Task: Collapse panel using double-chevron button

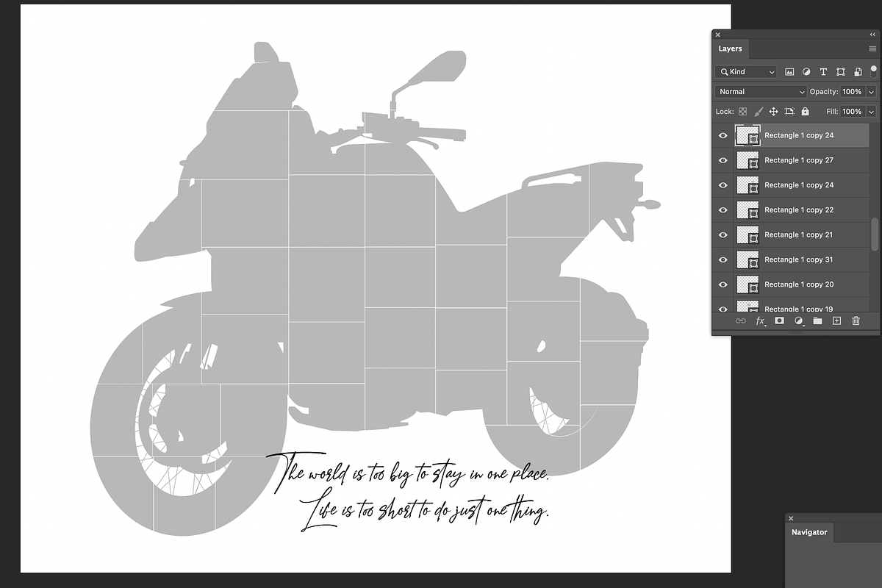Action: click(x=872, y=34)
